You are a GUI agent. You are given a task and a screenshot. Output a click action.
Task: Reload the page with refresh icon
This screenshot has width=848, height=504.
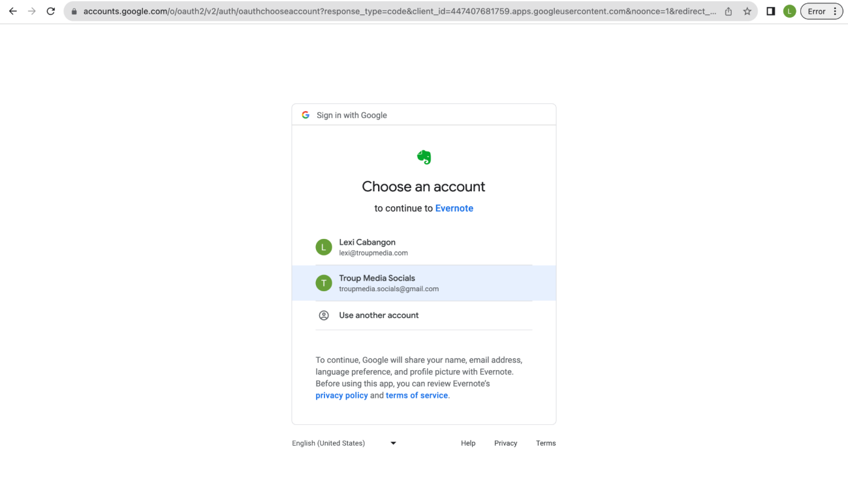[50, 11]
